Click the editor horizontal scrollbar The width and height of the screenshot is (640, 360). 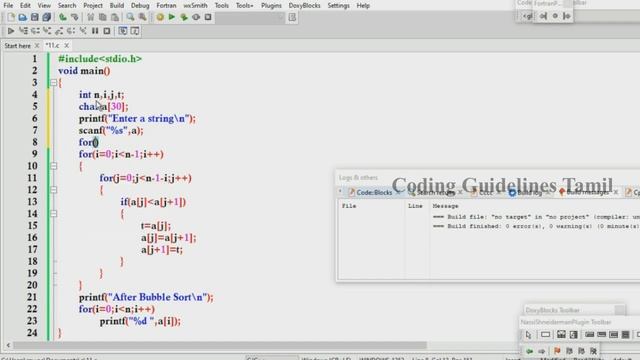220,345
